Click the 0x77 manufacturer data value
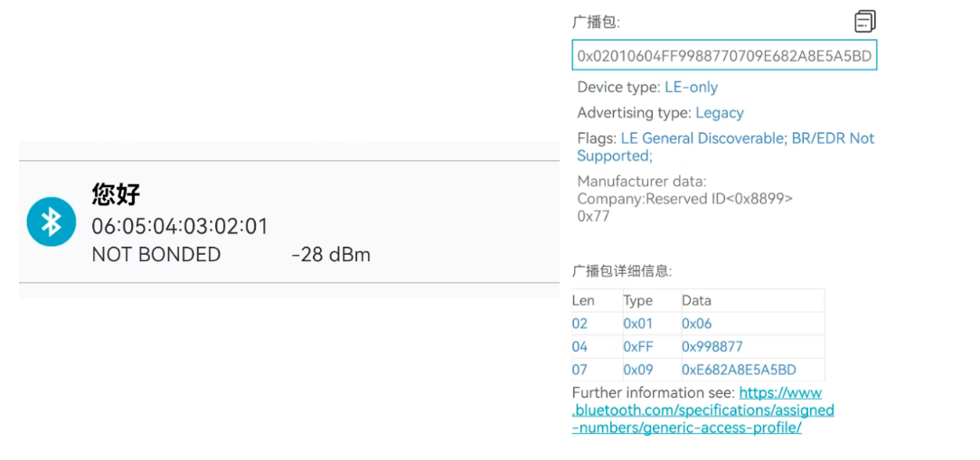980x460 pixels. [593, 216]
